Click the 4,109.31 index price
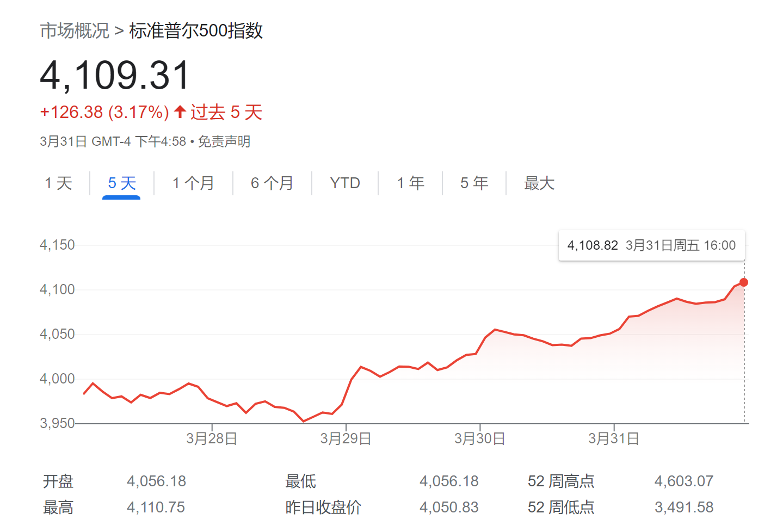 [115, 75]
